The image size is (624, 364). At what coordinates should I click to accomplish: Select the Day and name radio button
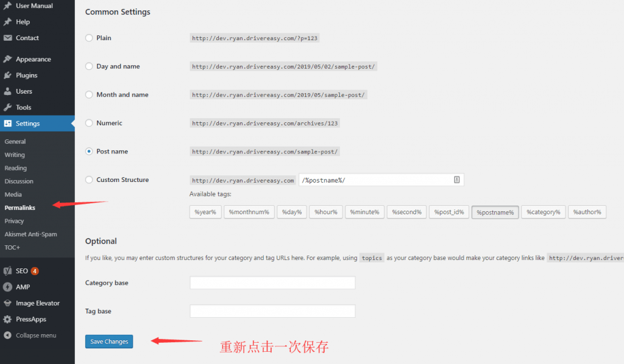pos(89,66)
